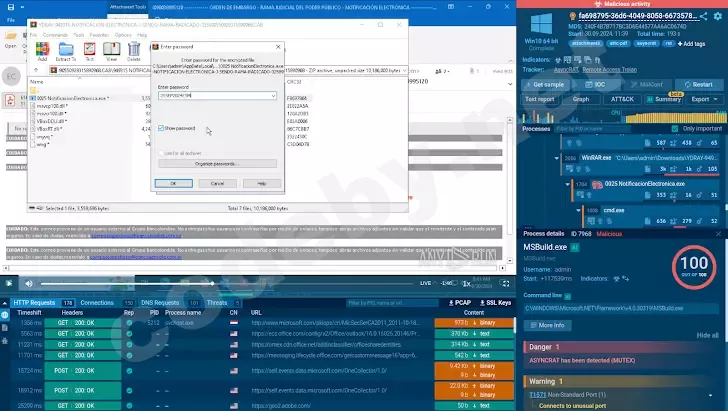Image resolution: width=728 pixels, height=411 pixels.
Task: Collapse the WinRAR.exe process tree node
Action: (557, 158)
